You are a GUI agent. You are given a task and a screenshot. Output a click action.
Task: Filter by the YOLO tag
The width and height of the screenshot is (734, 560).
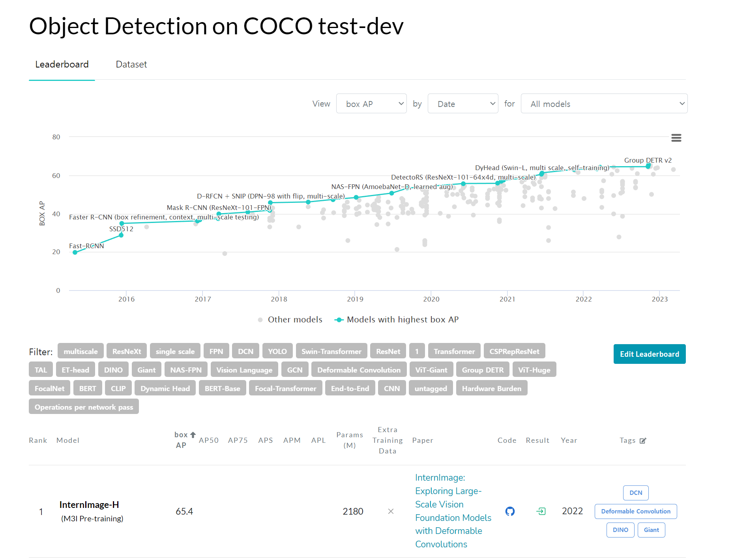[277, 351]
